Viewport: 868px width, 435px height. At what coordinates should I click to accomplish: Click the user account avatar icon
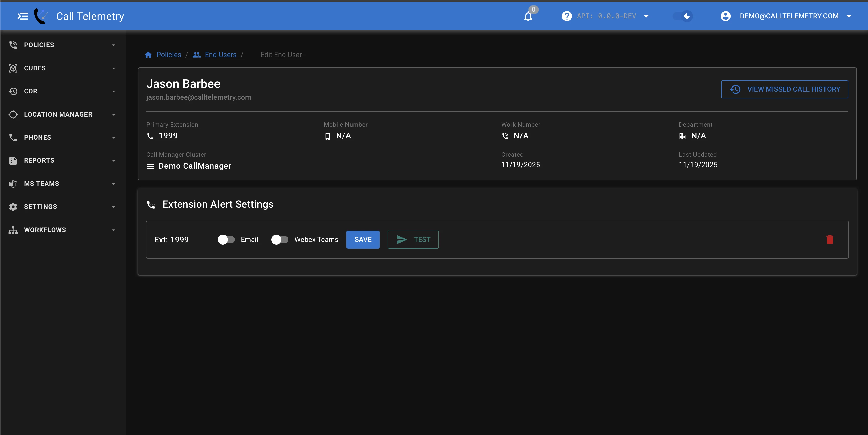click(725, 16)
